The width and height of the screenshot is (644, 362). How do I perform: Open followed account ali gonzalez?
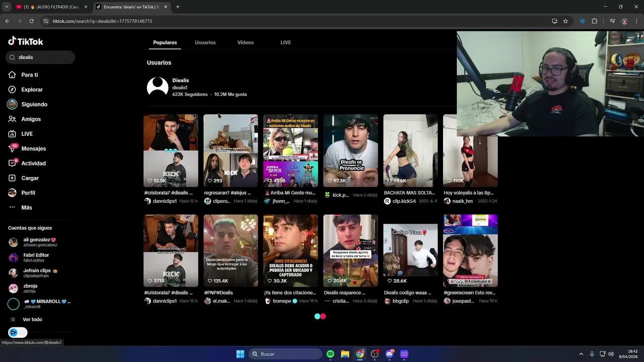pos(40,242)
